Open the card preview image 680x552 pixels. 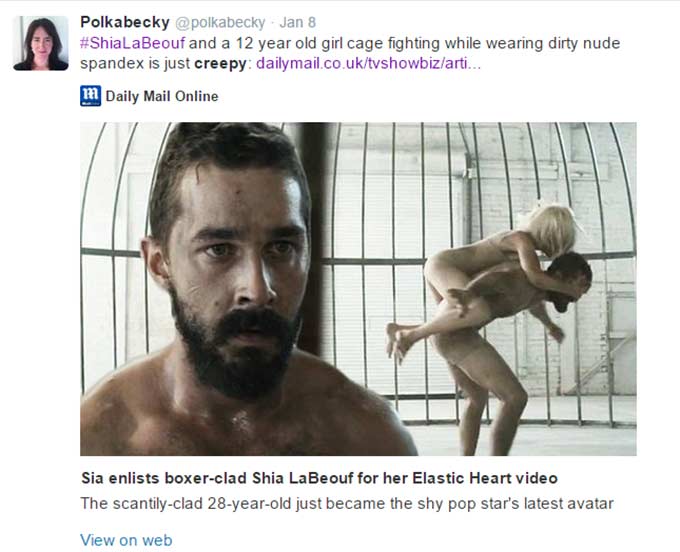[358, 289]
